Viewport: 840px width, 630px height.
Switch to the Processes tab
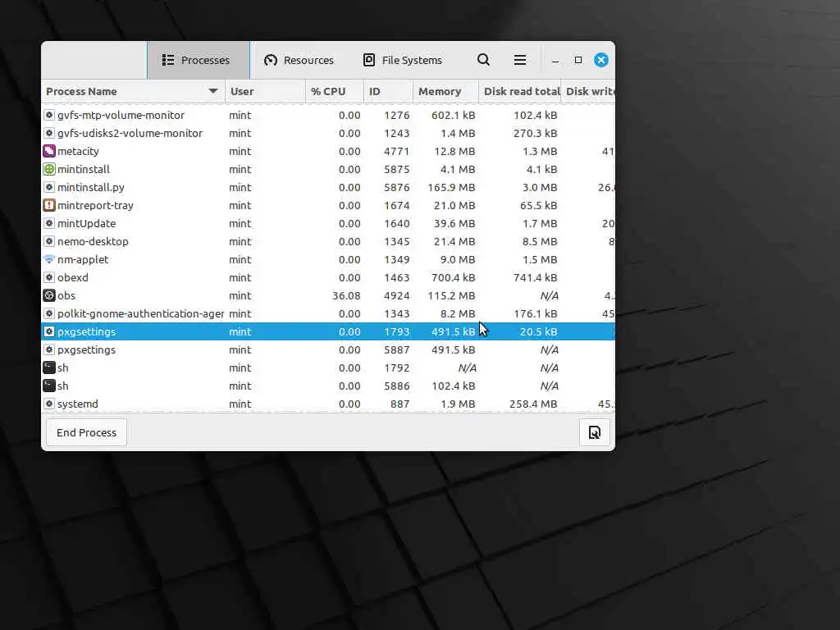tap(199, 60)
